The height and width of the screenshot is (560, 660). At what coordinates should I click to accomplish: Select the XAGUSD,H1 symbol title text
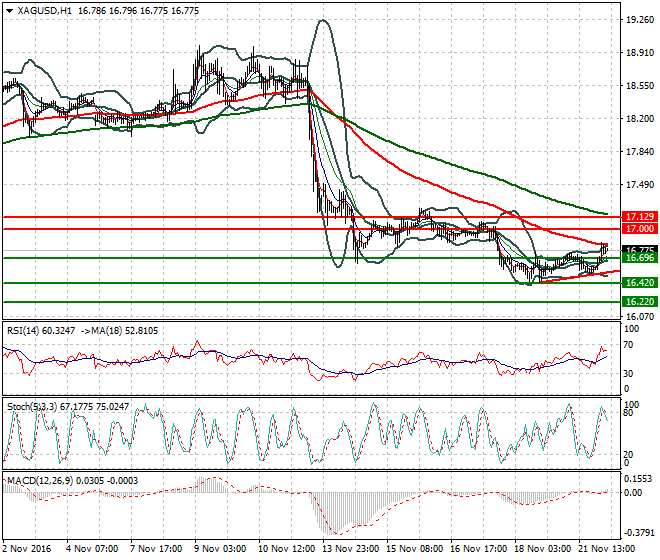(45, 11)
